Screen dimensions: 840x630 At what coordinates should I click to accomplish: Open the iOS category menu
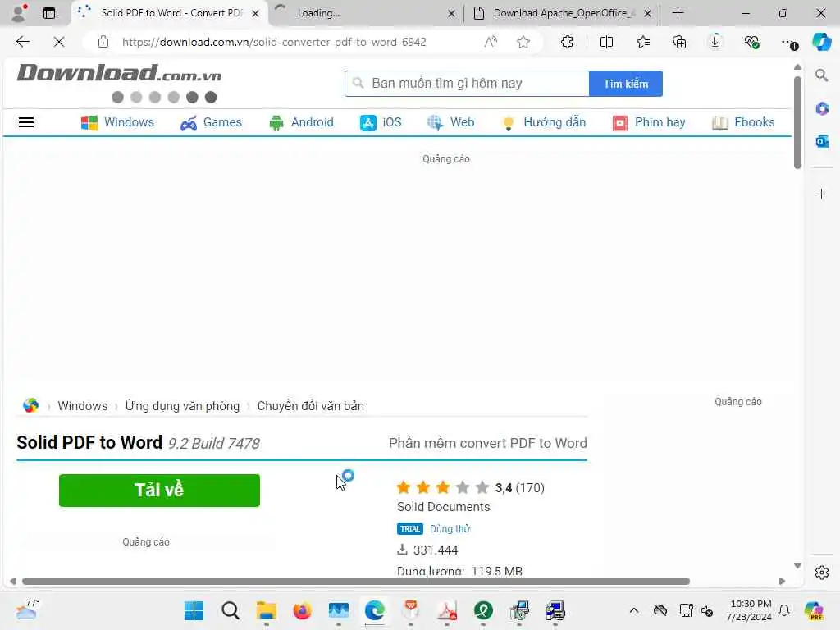point(381,122)
